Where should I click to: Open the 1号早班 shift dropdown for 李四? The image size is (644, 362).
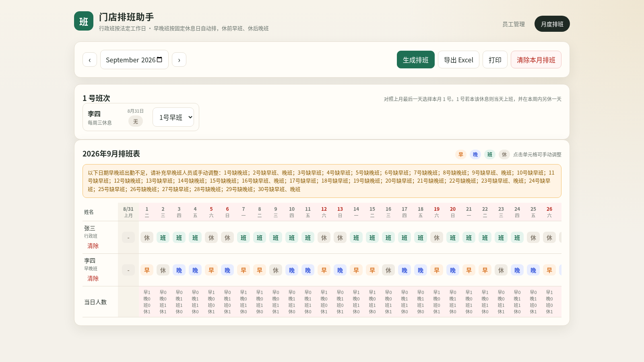point(173,117)
